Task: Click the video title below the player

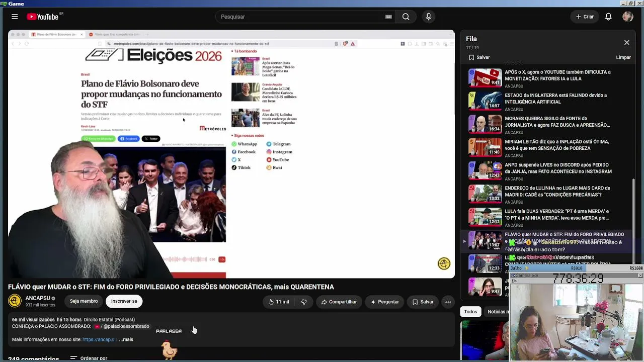Action: (171, 287)
